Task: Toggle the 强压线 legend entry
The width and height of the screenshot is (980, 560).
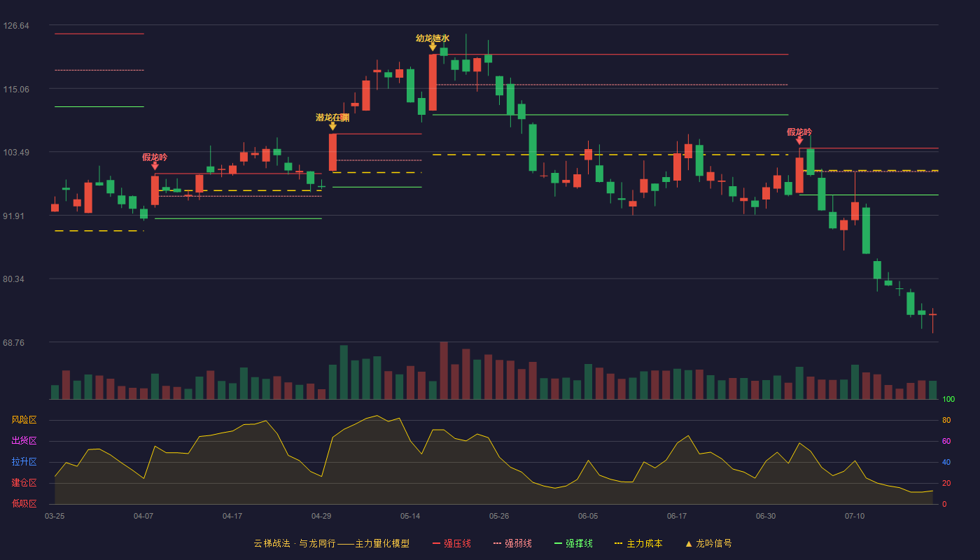Action: click(451, 543)
